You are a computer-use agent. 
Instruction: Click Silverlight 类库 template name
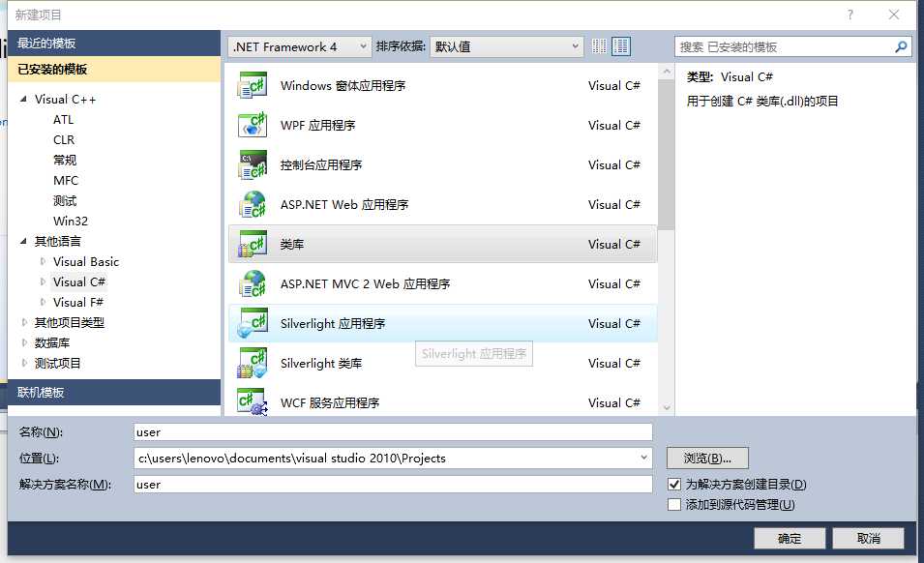(x=321, y=364)
